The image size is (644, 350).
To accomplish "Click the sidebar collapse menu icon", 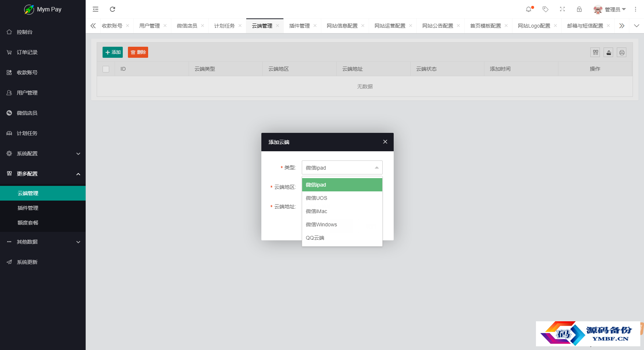I will point(96,9).
